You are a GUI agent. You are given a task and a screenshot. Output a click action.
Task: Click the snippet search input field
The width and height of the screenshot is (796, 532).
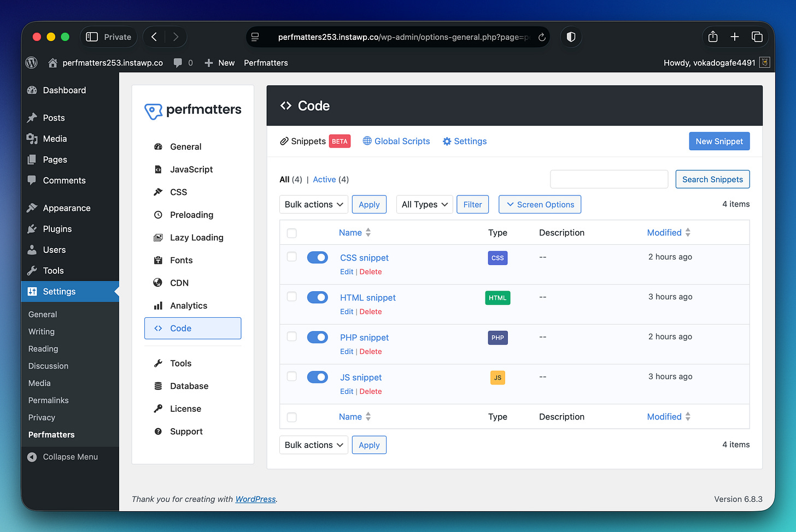[x=608, y=179]
